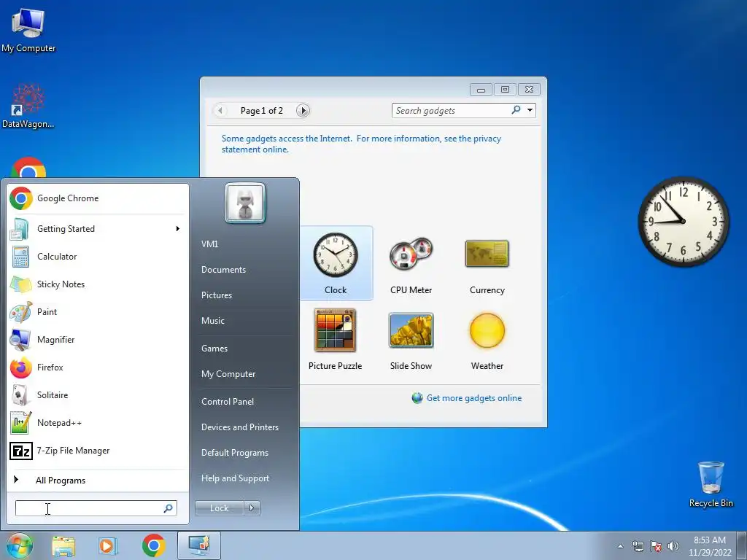This screenshot has height=560, width=747.
Task: Show hidden system tray icons
Action: click(620, 546)
